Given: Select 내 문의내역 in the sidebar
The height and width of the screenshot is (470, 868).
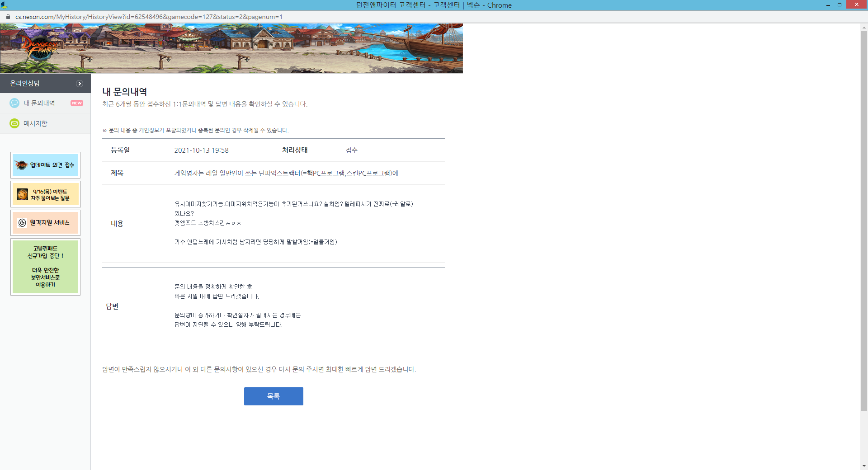Looking at the screenshot, I should (39, 103).
